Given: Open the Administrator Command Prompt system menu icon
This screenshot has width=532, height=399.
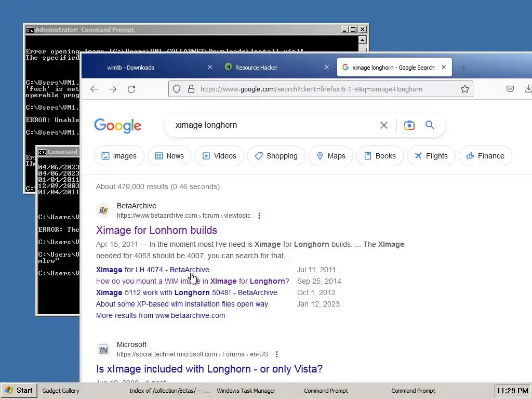Looking at the screenshot, I should (x=30, y=30).
